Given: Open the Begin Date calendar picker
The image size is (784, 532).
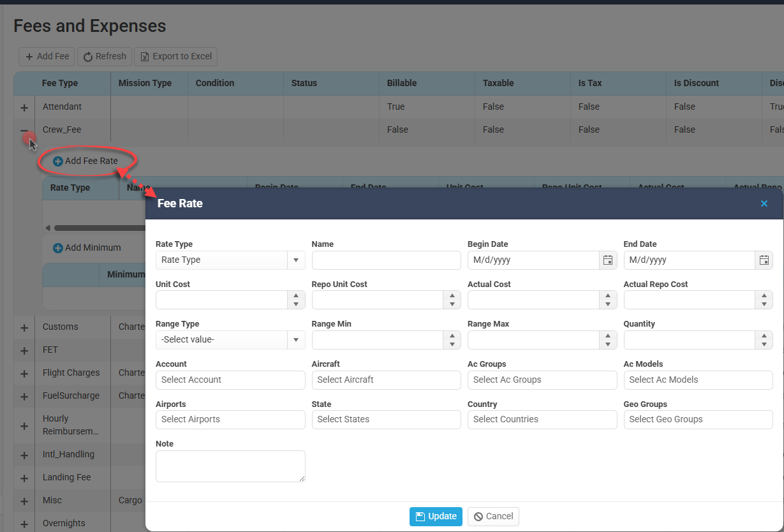Looking at the screenshot, I should (x=608, y=260).
